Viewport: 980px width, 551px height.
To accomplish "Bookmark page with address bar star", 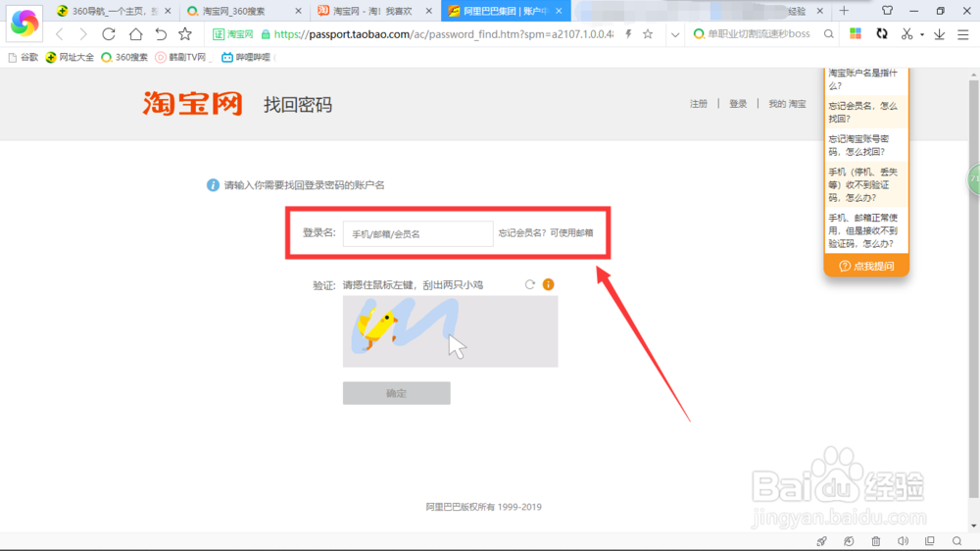I will click(648, 34).
